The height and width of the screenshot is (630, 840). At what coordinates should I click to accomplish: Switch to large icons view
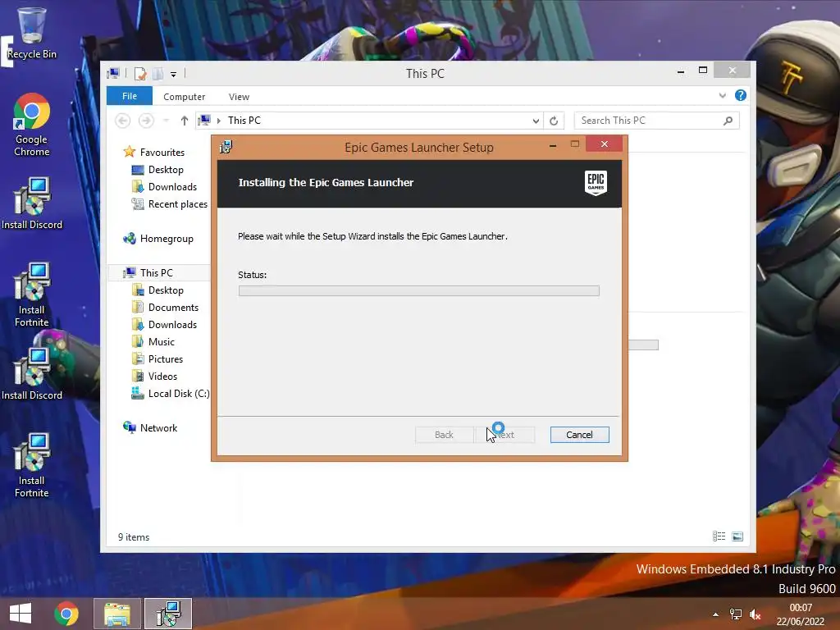(737, 536)
